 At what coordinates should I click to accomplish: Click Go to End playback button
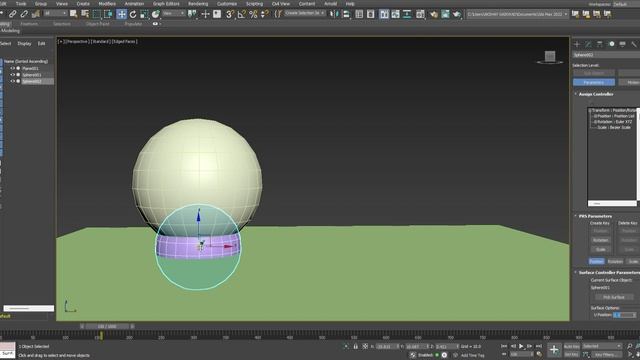[x=539, y=346]
